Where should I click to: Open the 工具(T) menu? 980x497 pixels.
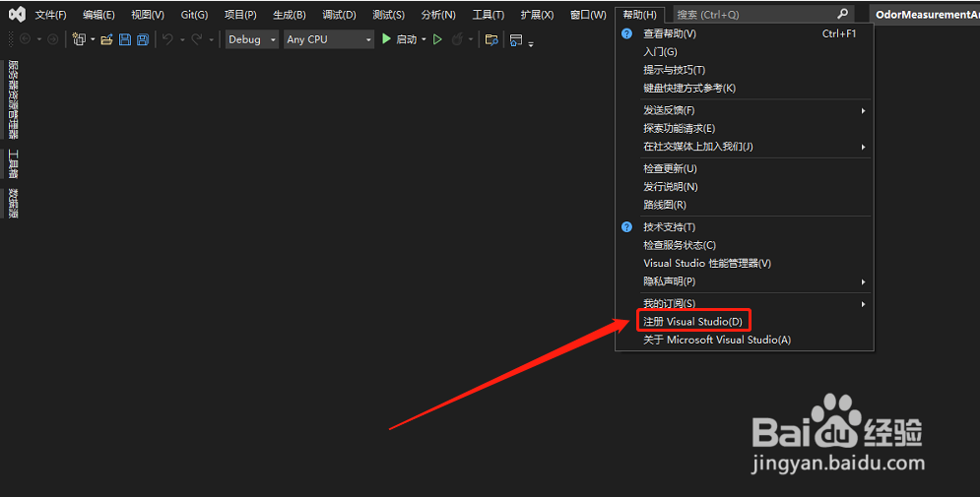click(x=489, y=15)
